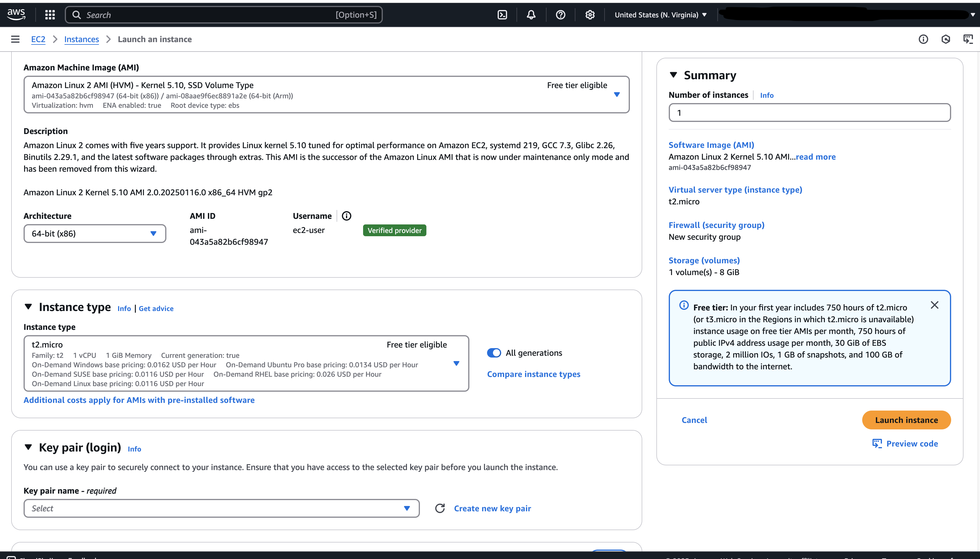Screen dimensions: 980x559
Task: Open the CloudShell terminal icon
Action: 502,15
